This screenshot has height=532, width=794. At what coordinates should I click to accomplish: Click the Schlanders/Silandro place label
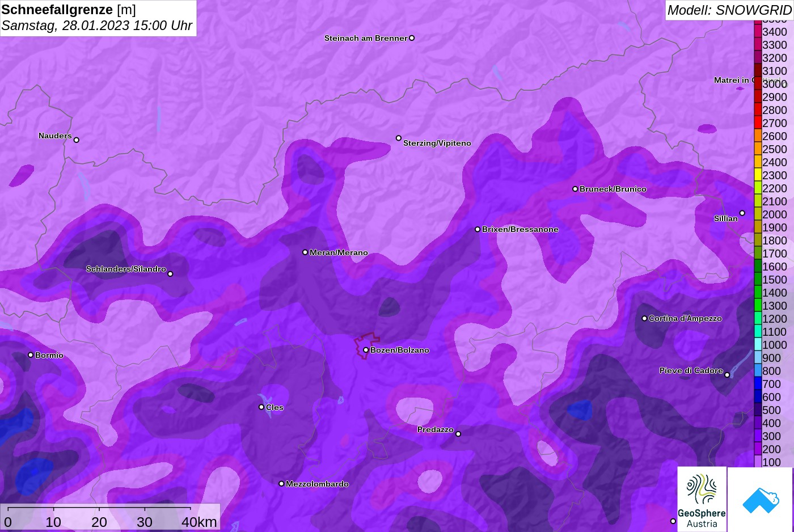click(x=126, y=269)
